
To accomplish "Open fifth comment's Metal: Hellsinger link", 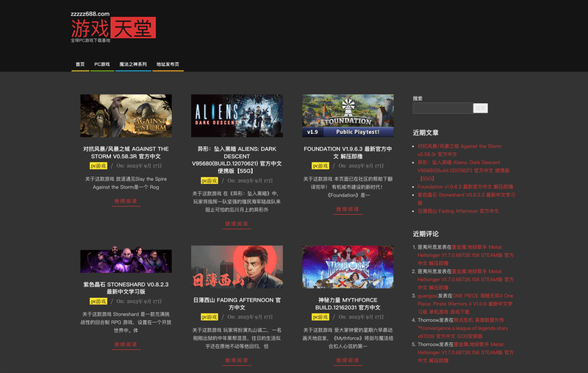I will coord(466,352).
